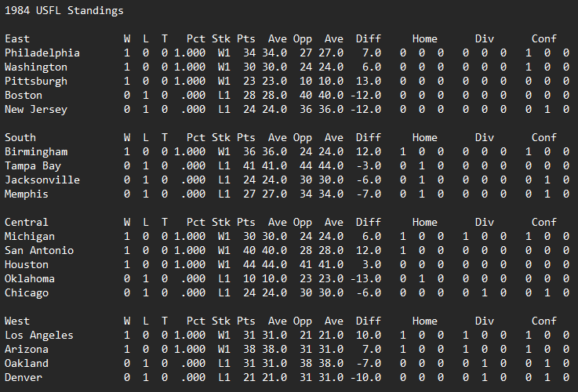The height and width of the screenshot is (392, 578).
Task: Click the Birmingham team name
Action: click(36, 152)
